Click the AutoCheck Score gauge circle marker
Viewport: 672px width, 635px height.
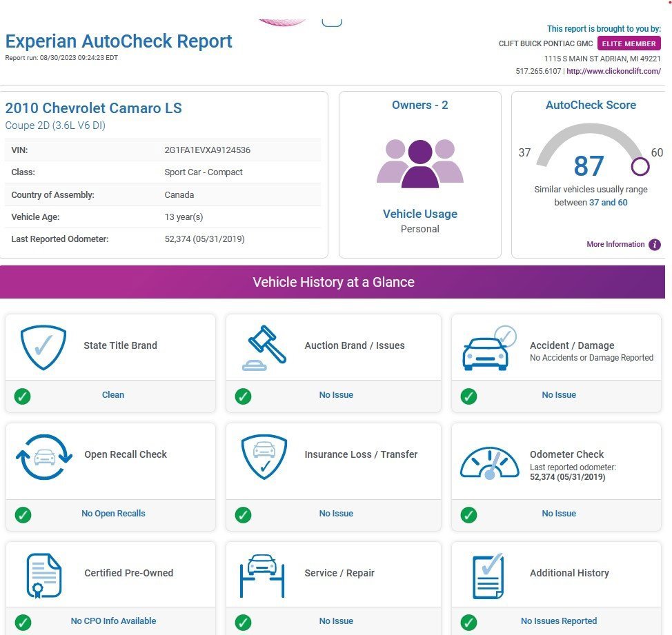click(x=640, y=167)
